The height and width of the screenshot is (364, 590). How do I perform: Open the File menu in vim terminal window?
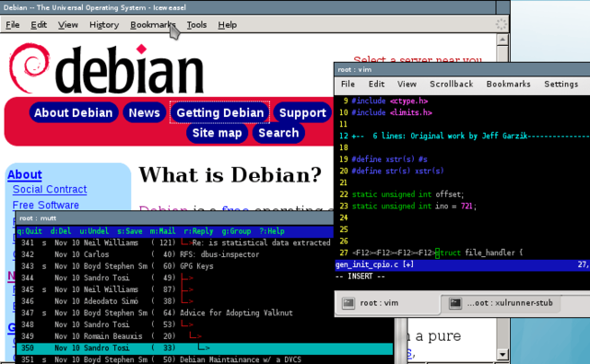coord(348,84)
